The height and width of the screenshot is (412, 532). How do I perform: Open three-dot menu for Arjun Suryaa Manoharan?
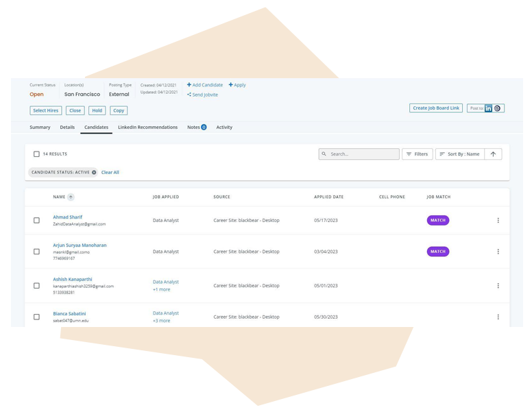coord(498,252)
